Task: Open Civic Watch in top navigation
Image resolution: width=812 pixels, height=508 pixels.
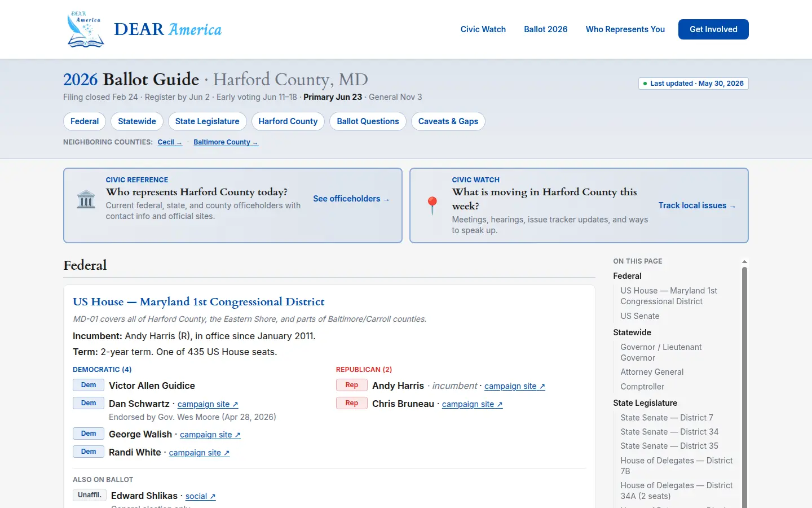Action: click(x=483, y=29)
